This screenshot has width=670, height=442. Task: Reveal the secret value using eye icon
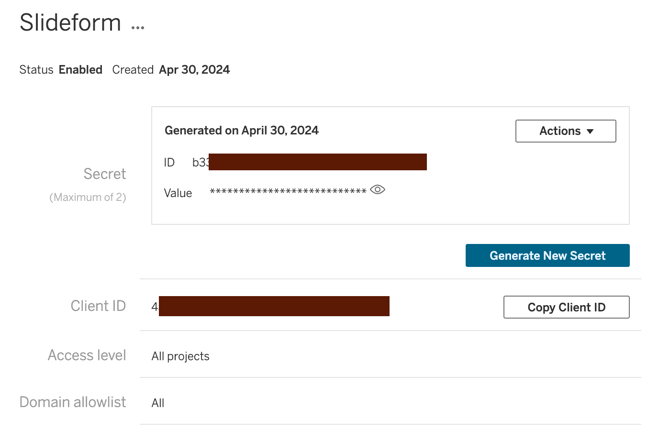click(377, 190)
